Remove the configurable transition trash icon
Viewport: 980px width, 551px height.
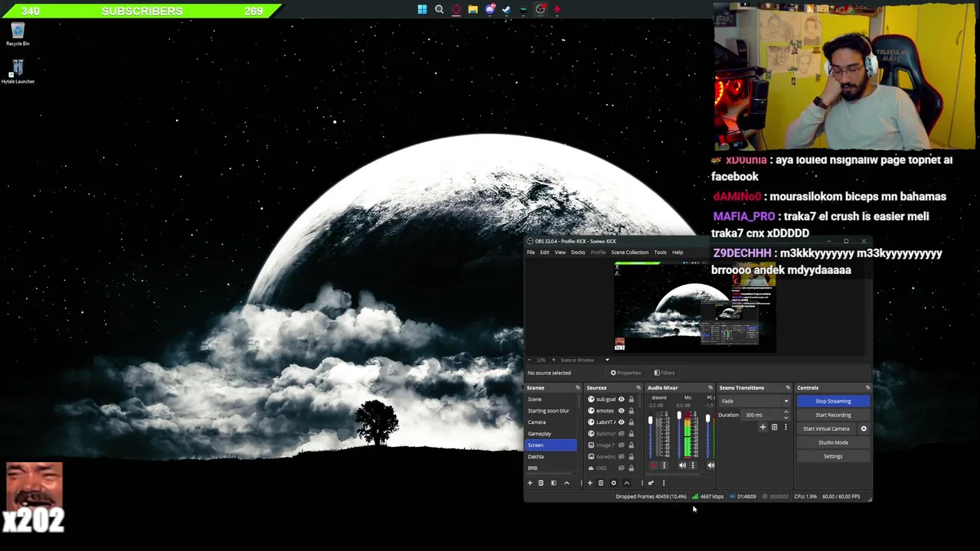[x=774, y=427]
